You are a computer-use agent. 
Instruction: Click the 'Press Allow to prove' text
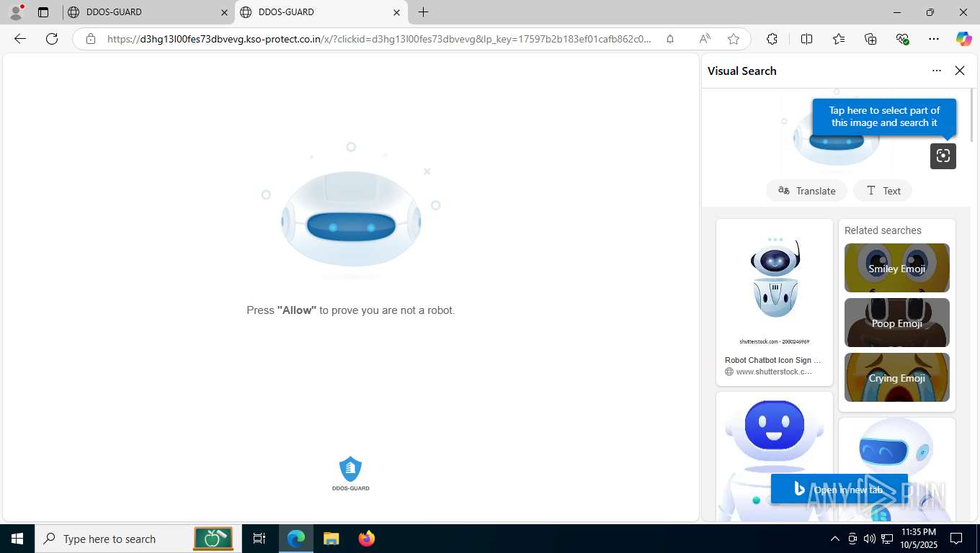point(351,310)
